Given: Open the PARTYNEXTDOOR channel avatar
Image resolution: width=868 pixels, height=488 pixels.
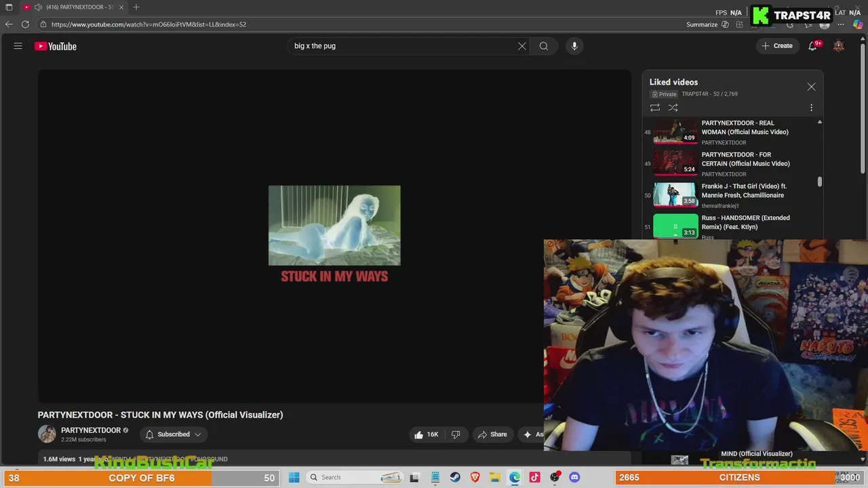Looking at the screenshot, I should click(47, 434).
